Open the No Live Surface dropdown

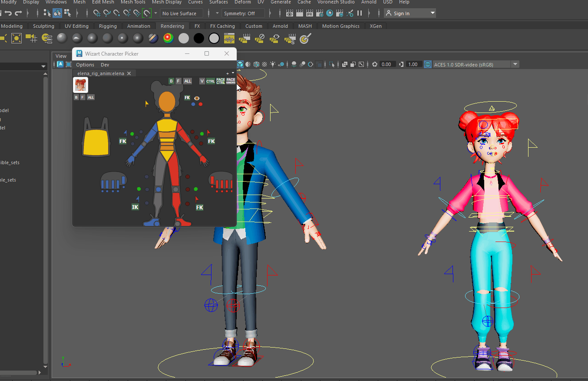(181, 13)
